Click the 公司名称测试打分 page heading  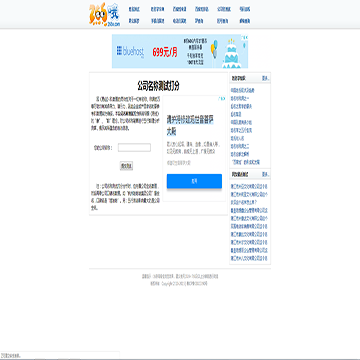tap(158, 86)
